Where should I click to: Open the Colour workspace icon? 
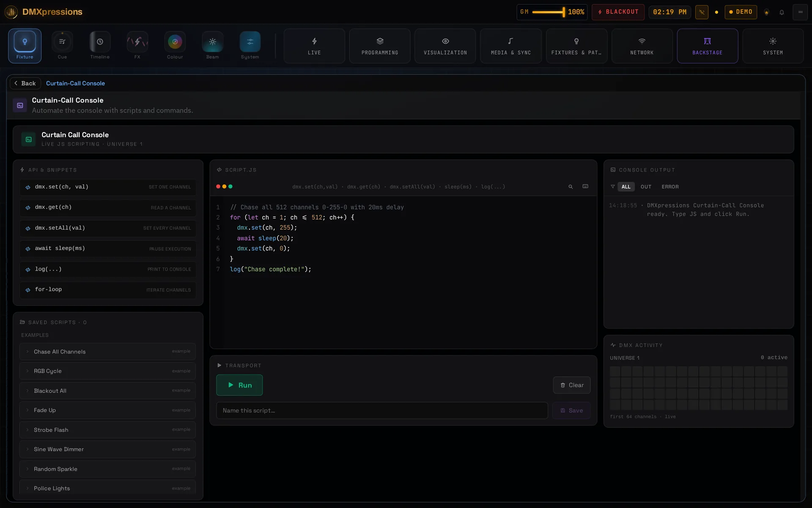(175, 46)
